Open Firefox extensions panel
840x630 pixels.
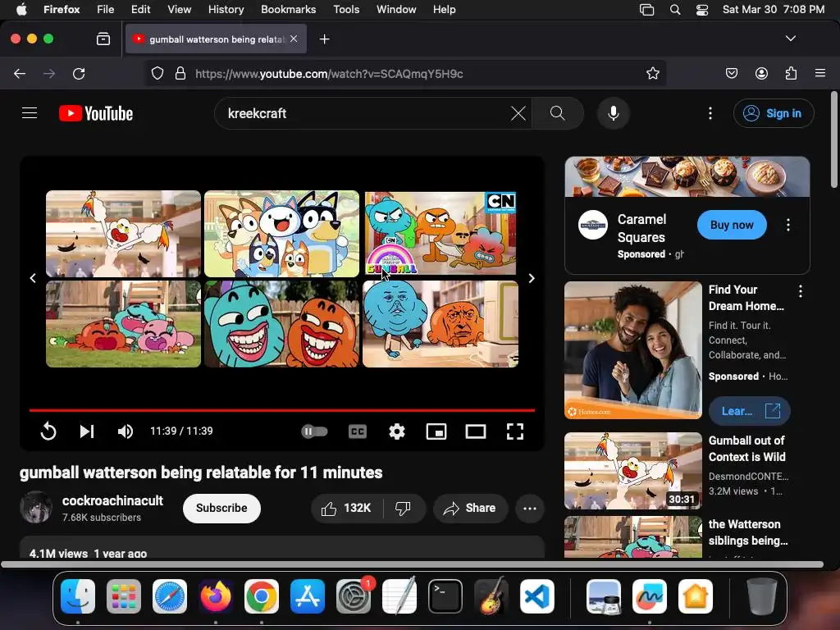pos(791,73)
